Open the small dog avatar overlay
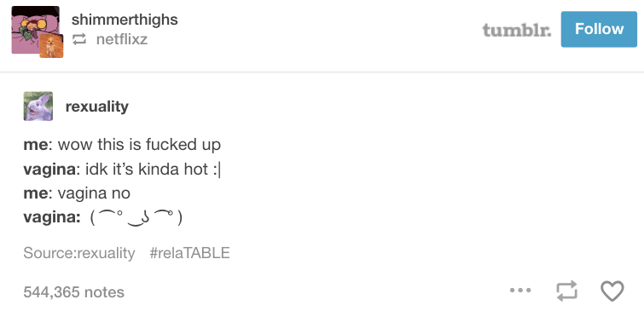The height and width of the screenshot is (311, 644). point(51,45)
